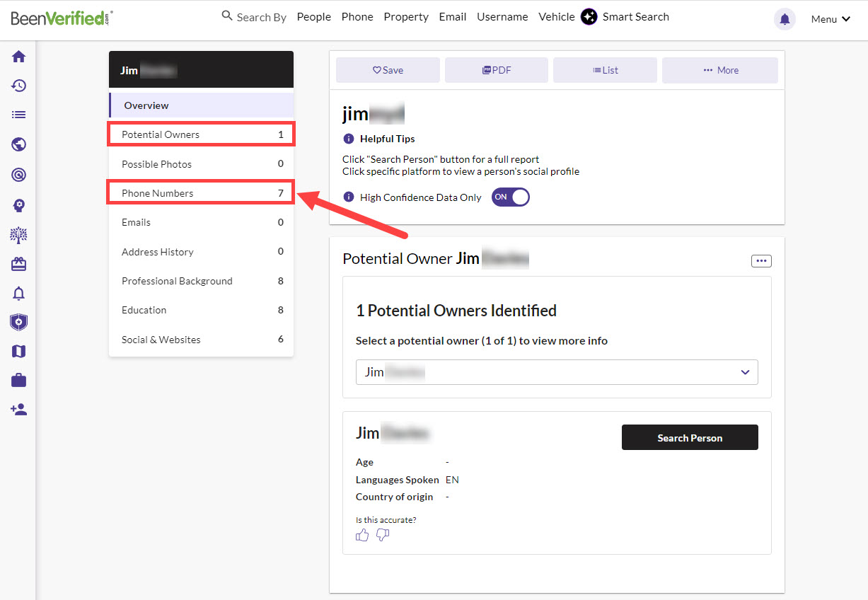Click High Confidence Data info icon
868x600 pixels.
point(348,197)
